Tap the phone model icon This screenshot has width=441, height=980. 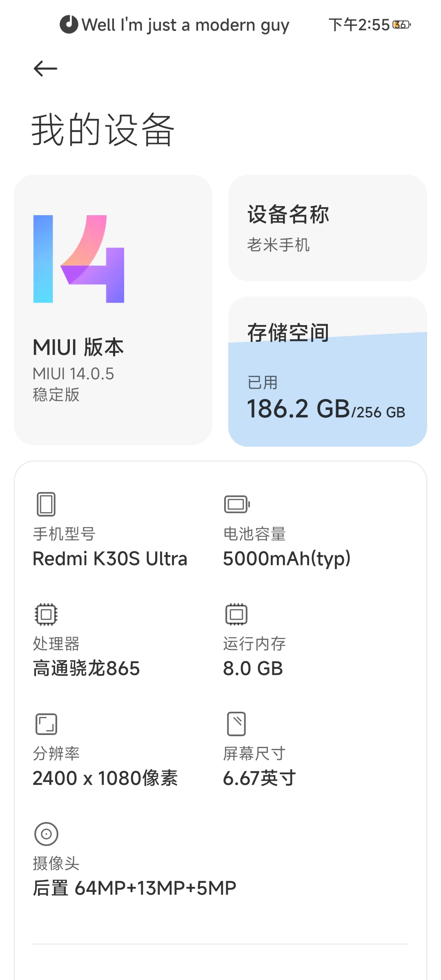46,504
